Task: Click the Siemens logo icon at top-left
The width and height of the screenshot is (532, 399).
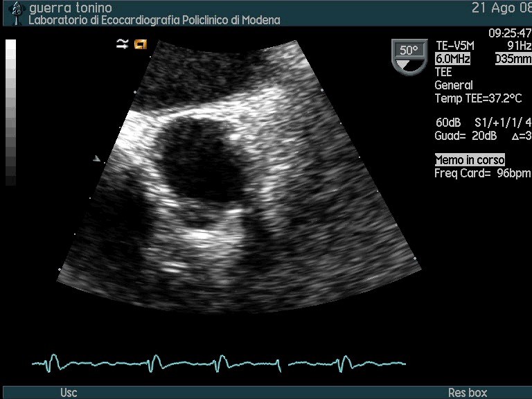Action: tap(17, 13)
